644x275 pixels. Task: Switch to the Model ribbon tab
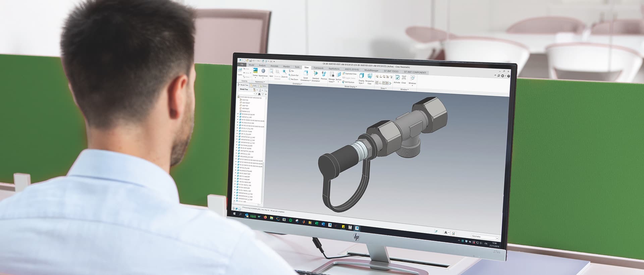tap(251, 65)
